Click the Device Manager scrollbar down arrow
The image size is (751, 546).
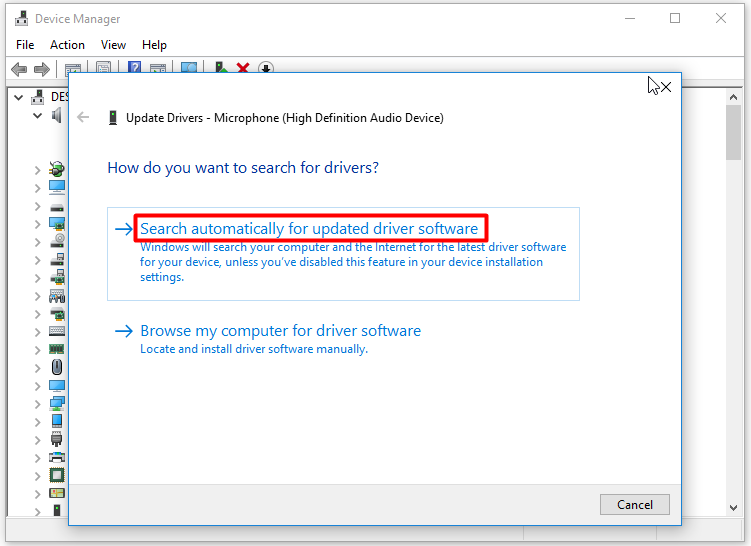click(x=733, y=508)
